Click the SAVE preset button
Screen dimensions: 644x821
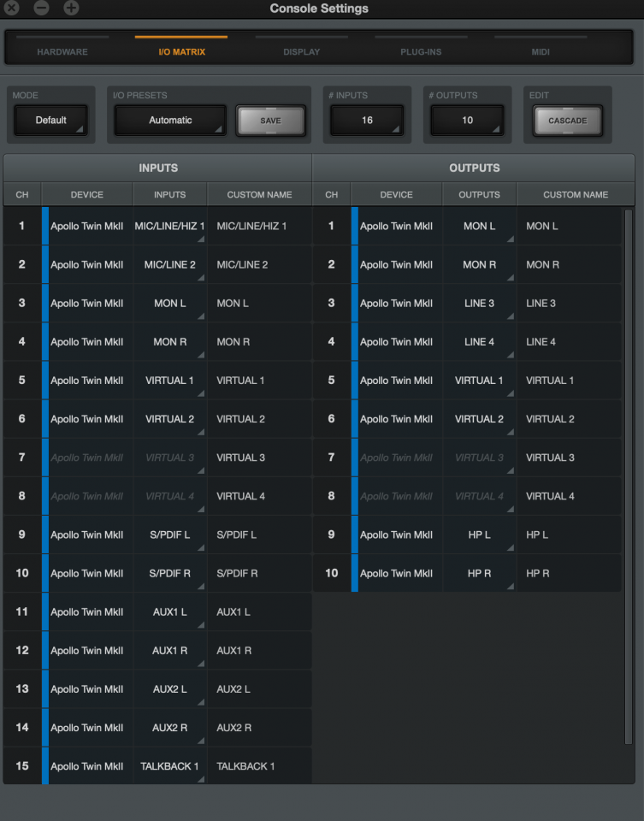tap(271, 121)
